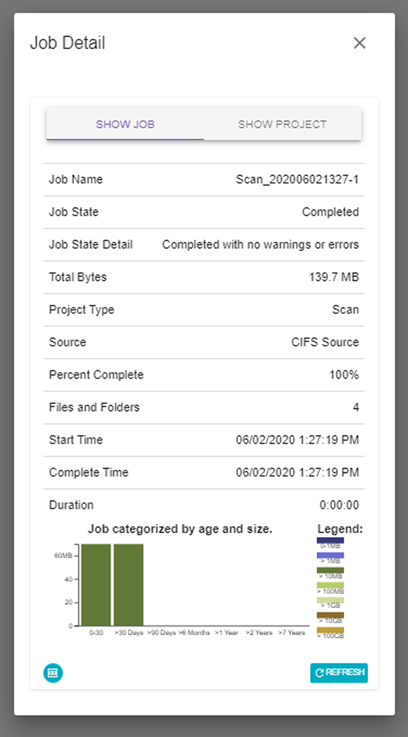Close the Job Detail dialog

click(360, 43)
